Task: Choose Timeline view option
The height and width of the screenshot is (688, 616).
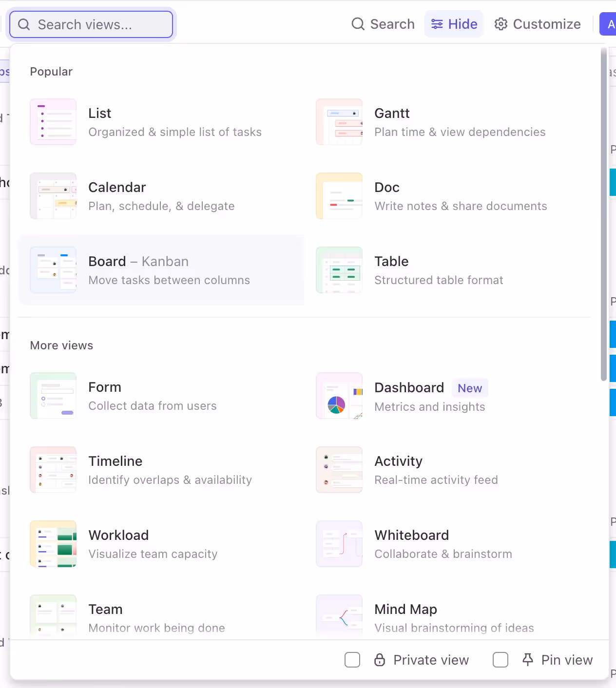Action: click(115, 461)
